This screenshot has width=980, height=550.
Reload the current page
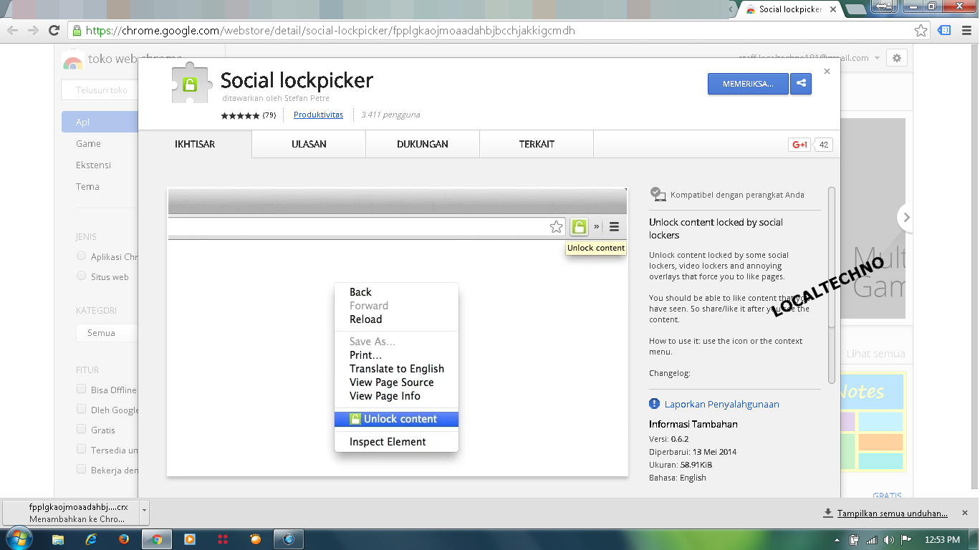tap(54, 30)
